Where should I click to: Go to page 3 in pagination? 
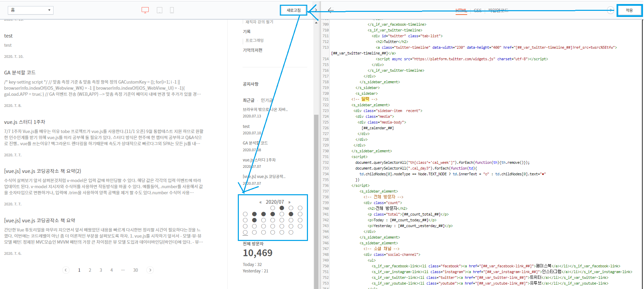tap(101, 270)
